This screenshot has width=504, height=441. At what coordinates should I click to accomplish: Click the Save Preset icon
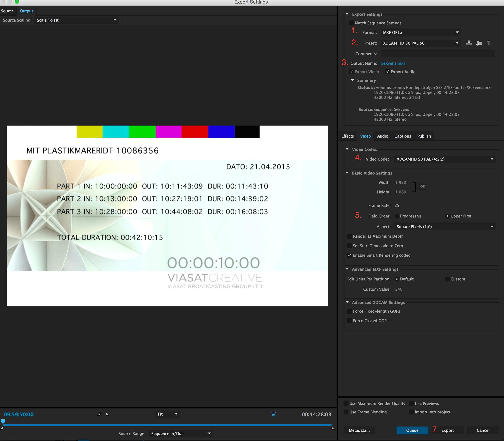click(469, 43)
